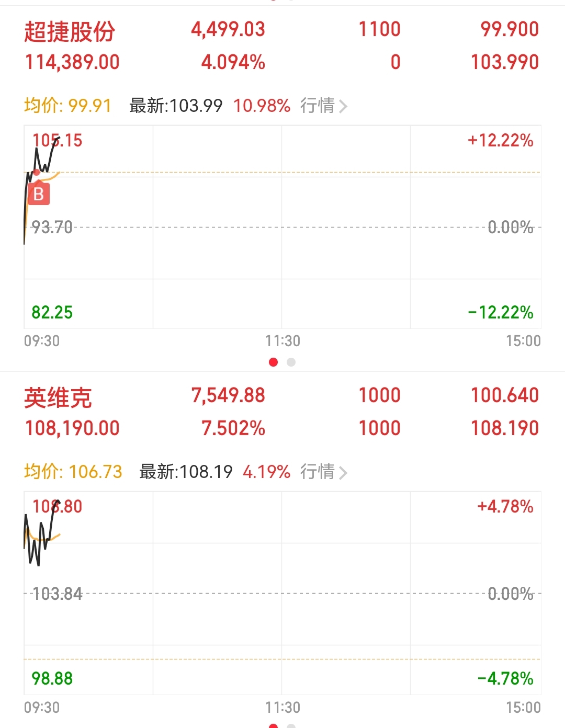Select red page dot under 超捷股份 chart
This screenshot has height=728, width=565.
coord(273,362)
